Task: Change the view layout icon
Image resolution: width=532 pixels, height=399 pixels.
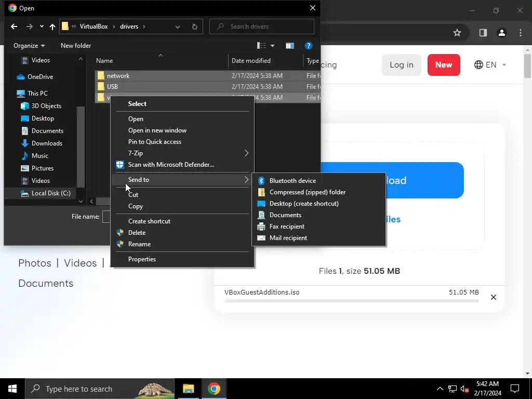Action: tap(261, 46)
